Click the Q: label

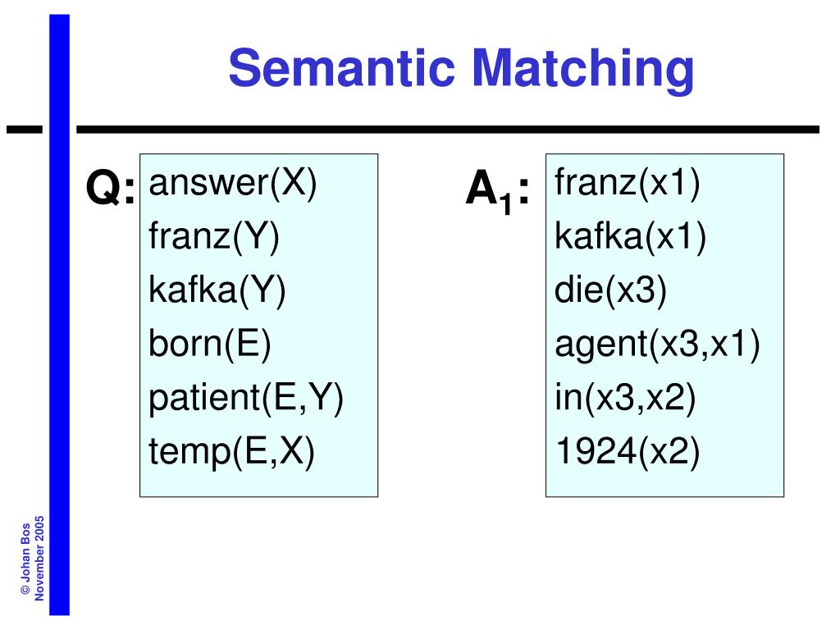point(111,188)
